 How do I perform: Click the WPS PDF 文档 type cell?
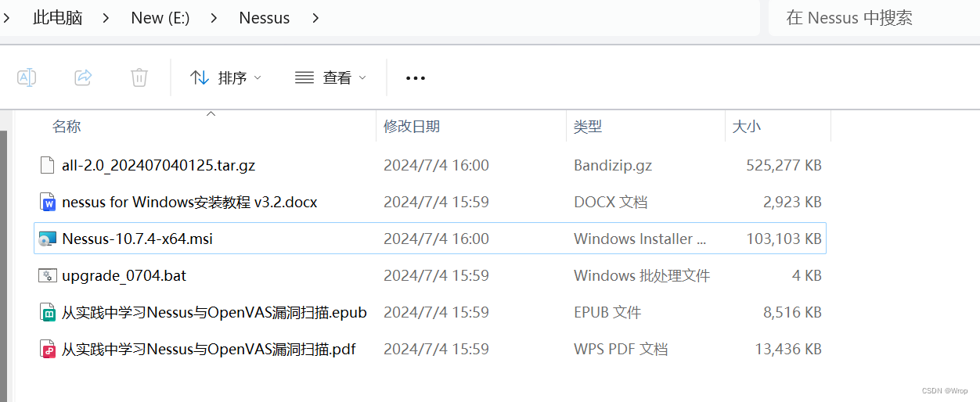tap(621, 349)
